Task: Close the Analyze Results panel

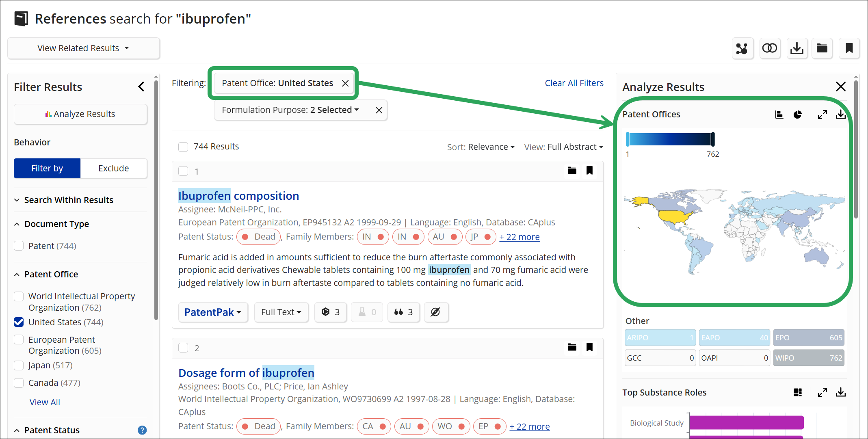Action: pos(840,87)
